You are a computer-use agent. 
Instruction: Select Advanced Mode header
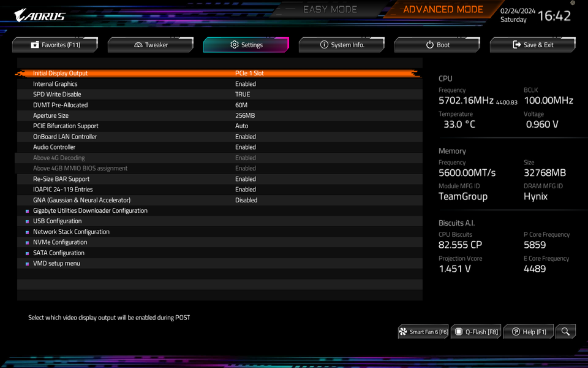point(443,9)
